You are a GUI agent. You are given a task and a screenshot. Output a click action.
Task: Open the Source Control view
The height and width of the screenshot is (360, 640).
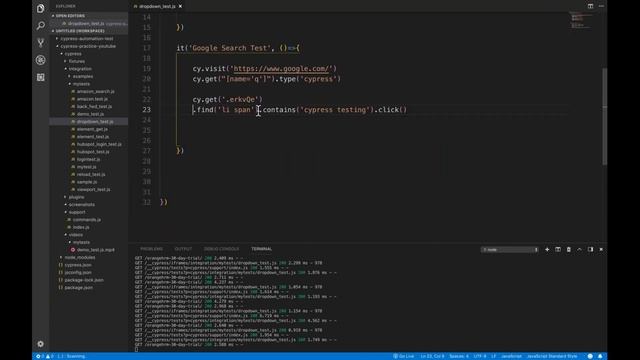[x=40, y=43]
